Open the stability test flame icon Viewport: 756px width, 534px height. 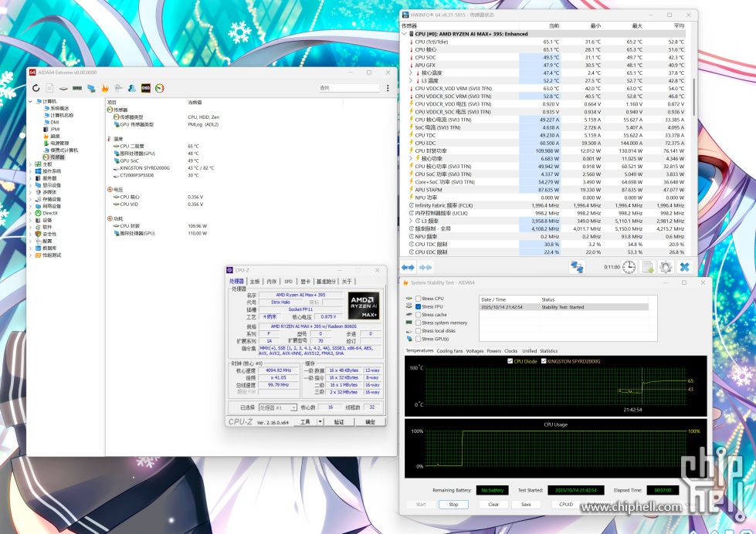(x=105, y=89)
